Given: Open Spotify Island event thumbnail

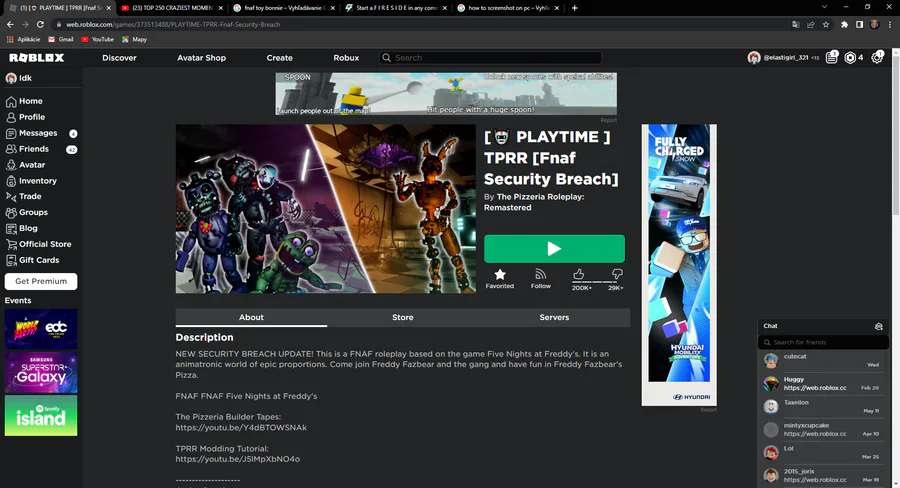Looking at the screenshot, I should (x=41, y=415).
